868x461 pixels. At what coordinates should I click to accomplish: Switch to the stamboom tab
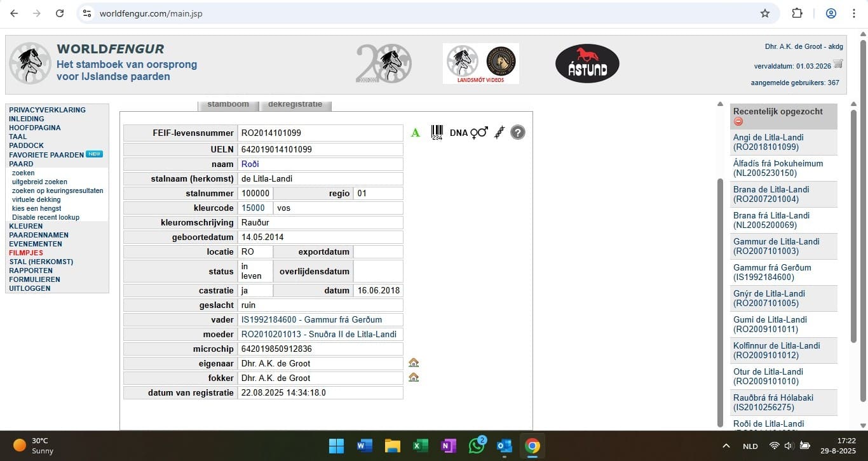click(228, 105)
